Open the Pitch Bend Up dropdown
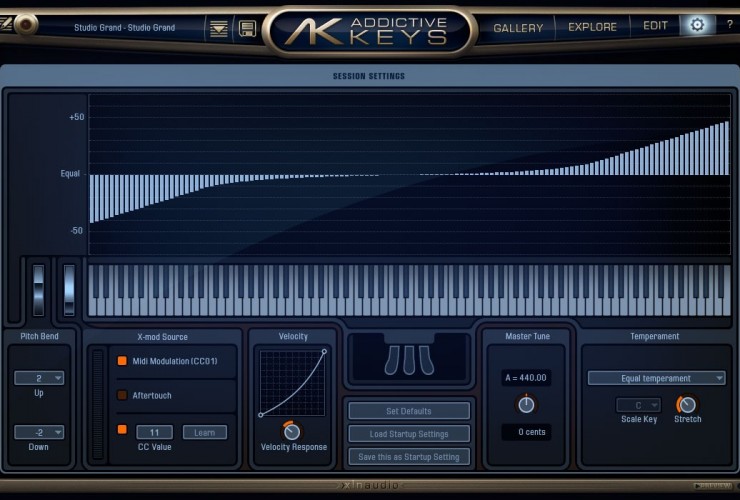The height and width of the screenshot is (500, 740). pyautogui.click(x=39, y=378)
